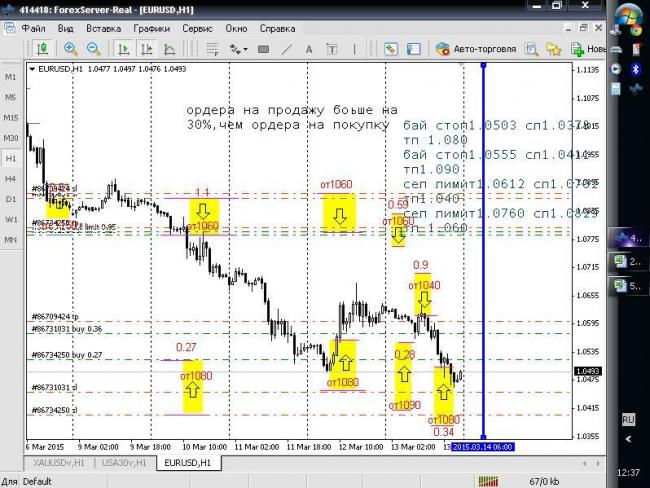Switch to M5 timeframe
The width and height of the screenshot is (650, 488).
(10, 97)
